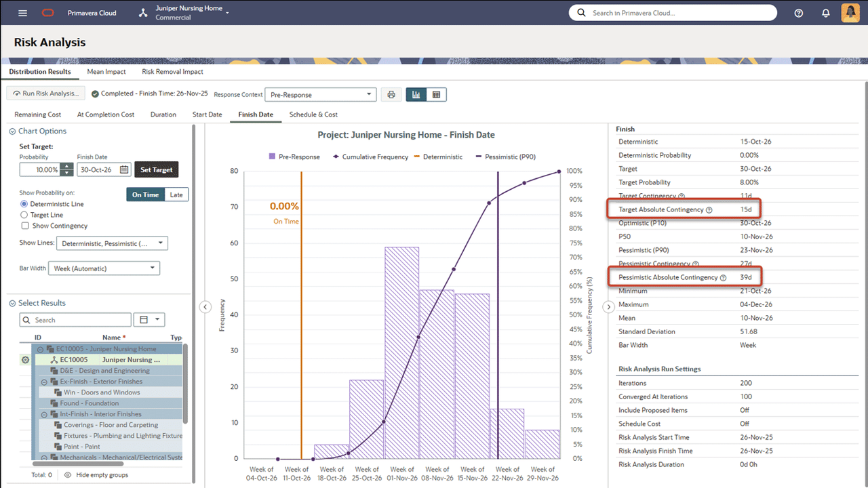The width and height of the screenshot is (868, 488).
Task: Open notifications via the bell icon
Action: click(825, 12)
